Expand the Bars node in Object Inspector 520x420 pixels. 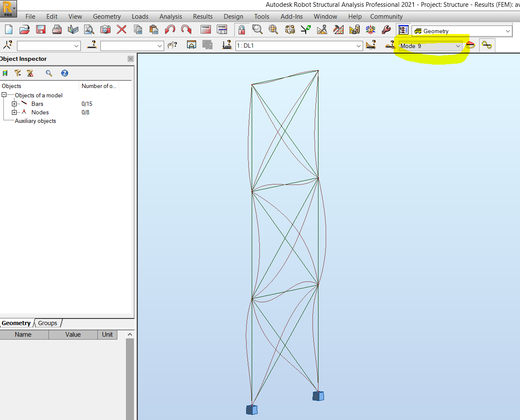pyautogui.click(x=14, y=104)
